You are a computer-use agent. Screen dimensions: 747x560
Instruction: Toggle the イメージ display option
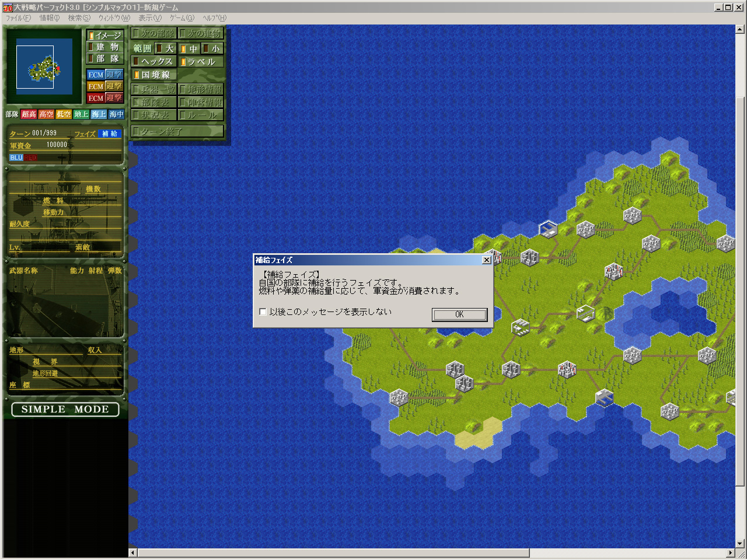pyautogui.click(x=105, y=36)
